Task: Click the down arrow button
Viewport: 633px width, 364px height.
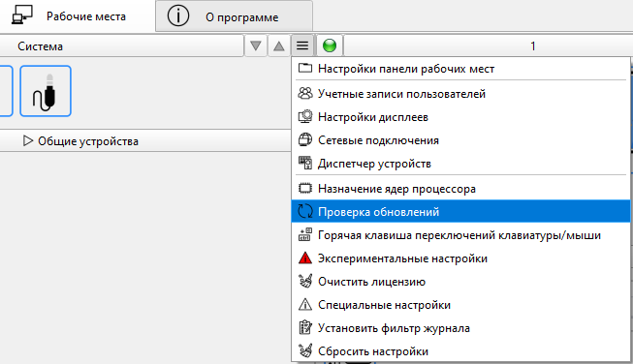Action: pyautogui.click(x=256, y=45)
